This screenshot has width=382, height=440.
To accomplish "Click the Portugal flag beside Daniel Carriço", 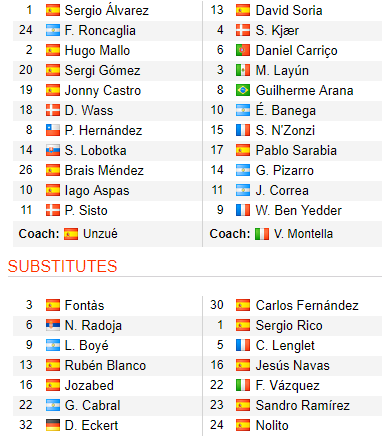I will (x=243, y=50).
